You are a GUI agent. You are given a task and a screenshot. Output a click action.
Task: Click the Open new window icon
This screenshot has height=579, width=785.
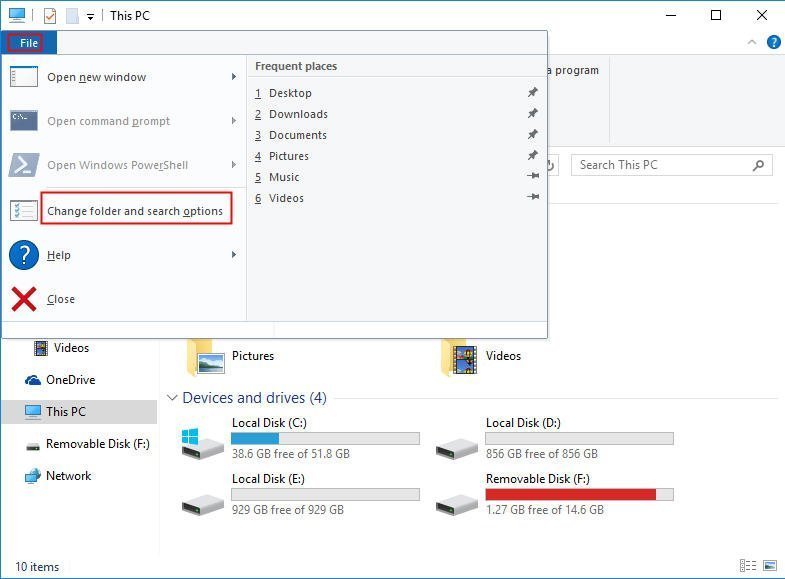click(24, 77)
